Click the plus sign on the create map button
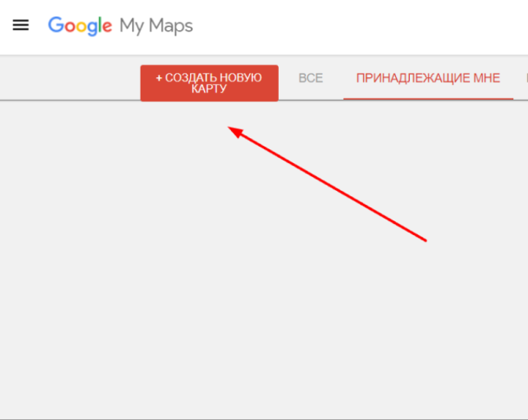The width and height of the screenshot is (528, 420). pos(159,78)
